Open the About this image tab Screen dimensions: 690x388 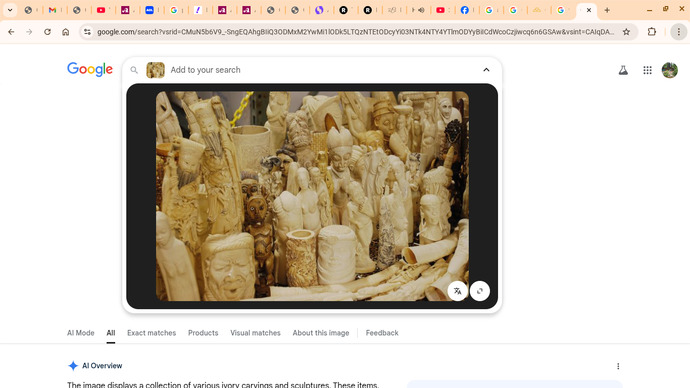point(321,333)
